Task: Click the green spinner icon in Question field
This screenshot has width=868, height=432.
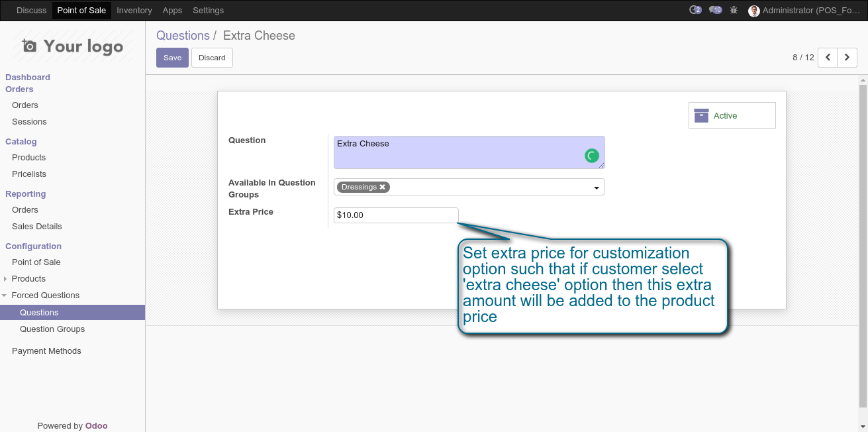Action: (592, 156)
